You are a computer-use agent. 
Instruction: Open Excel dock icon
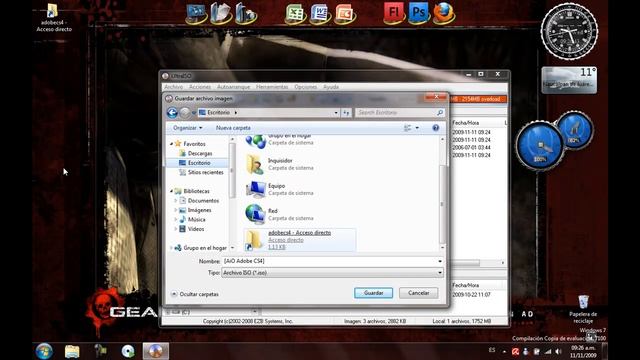pos(295,13)
